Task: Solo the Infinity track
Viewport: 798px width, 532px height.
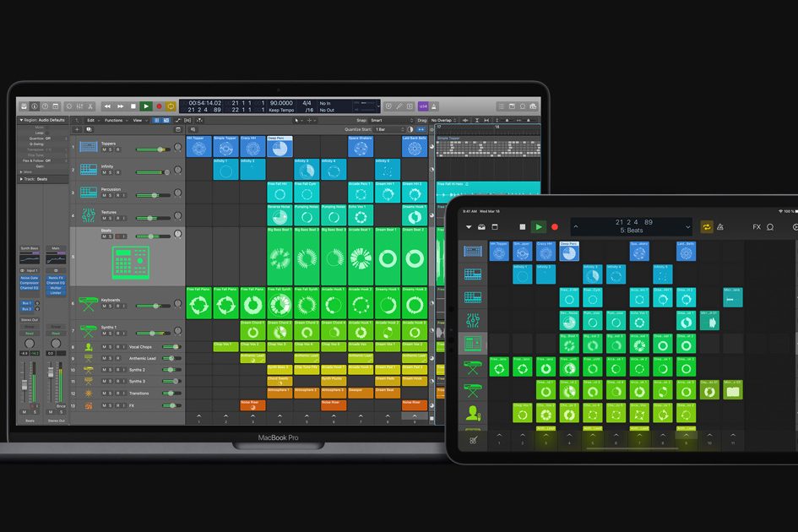Action: pos(111,172)
